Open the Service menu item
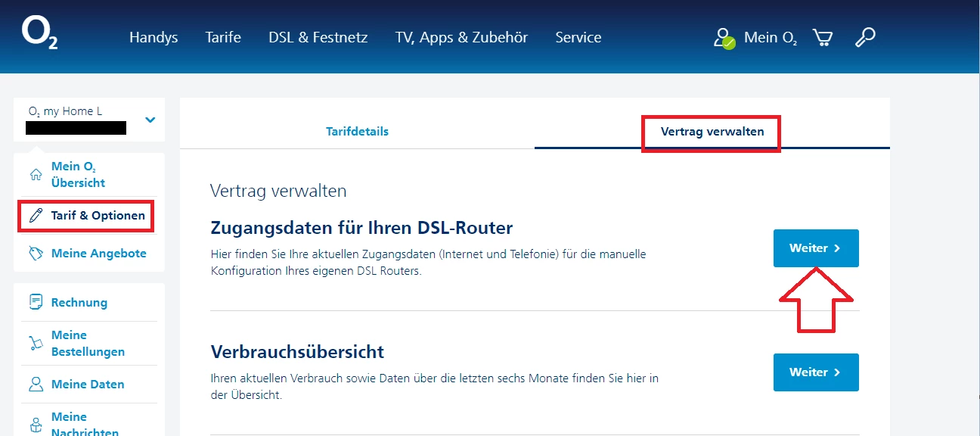The width and height of the screenshot is (980, 436). point(578,37)
